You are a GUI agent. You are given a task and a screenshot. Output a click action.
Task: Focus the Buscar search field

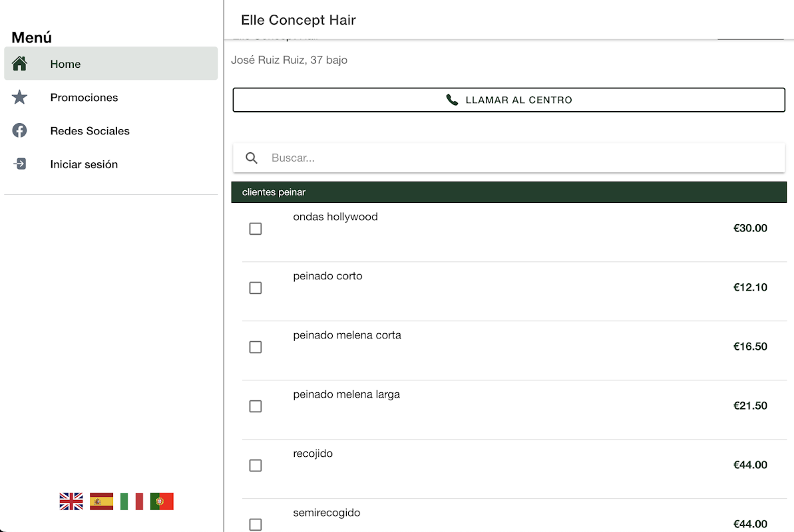click(x=519, y=158)
